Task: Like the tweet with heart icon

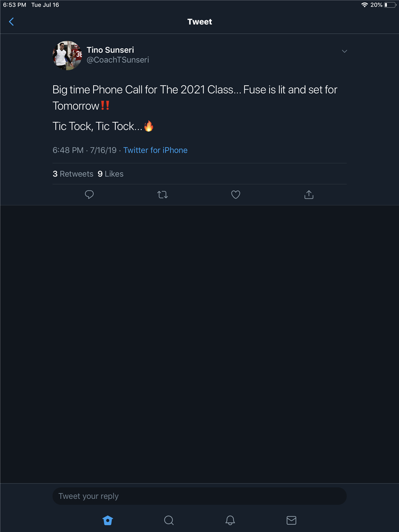Action: tap(235, 195)
